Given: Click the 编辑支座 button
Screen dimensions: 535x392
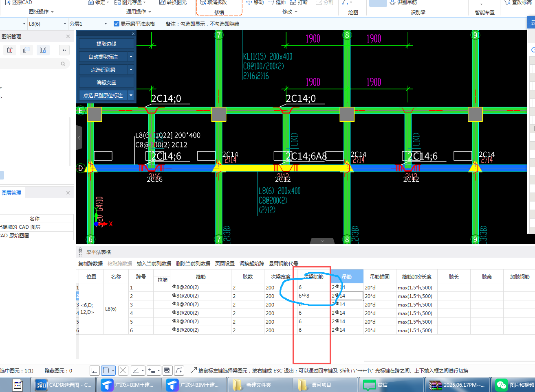Looking at the screenshot, I should pos(106,82).
